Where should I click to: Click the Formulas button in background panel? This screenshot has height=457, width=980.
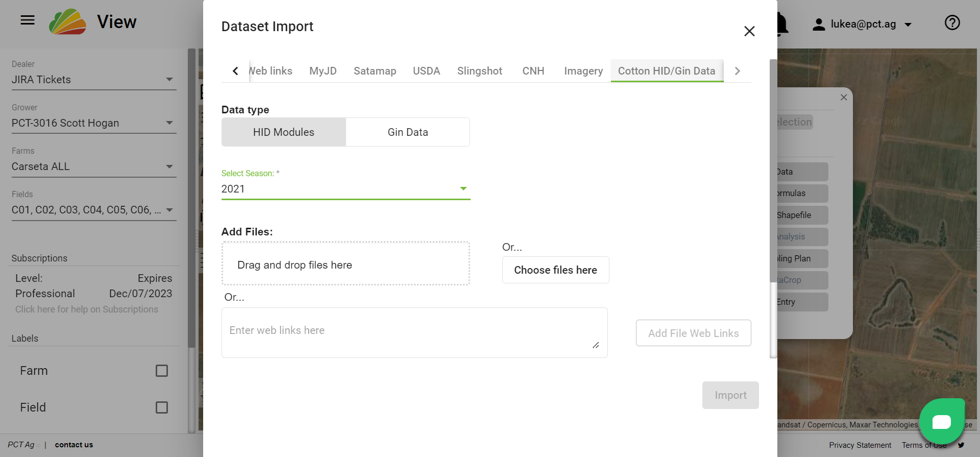(x=802, y=193)
